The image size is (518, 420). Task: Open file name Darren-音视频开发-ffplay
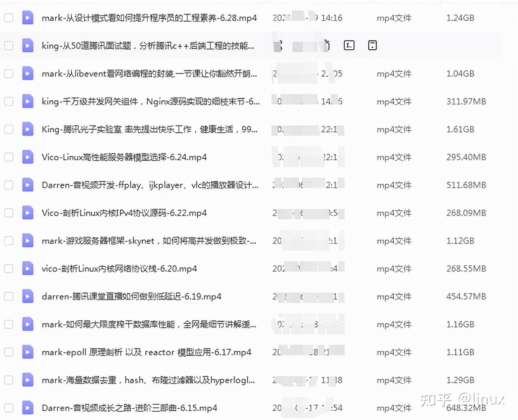pyautogui.click(x=150, y=185)
